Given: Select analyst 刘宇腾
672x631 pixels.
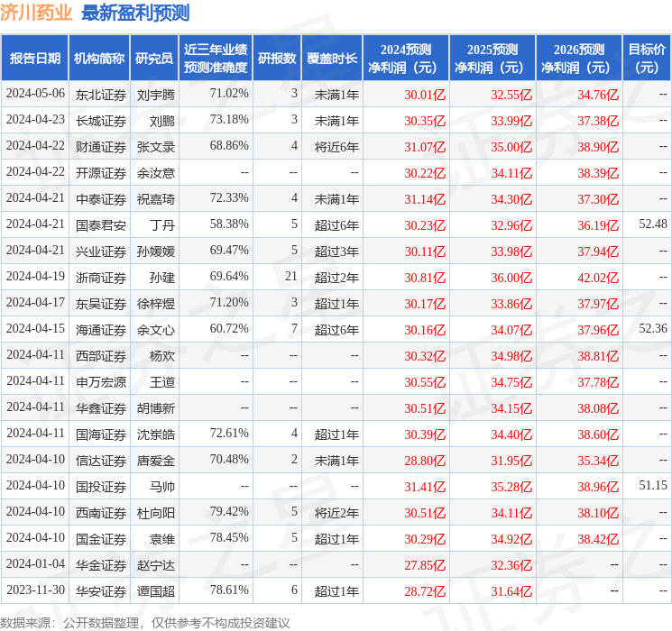Looking at the screenshot, I should click(x=155, y=95).
